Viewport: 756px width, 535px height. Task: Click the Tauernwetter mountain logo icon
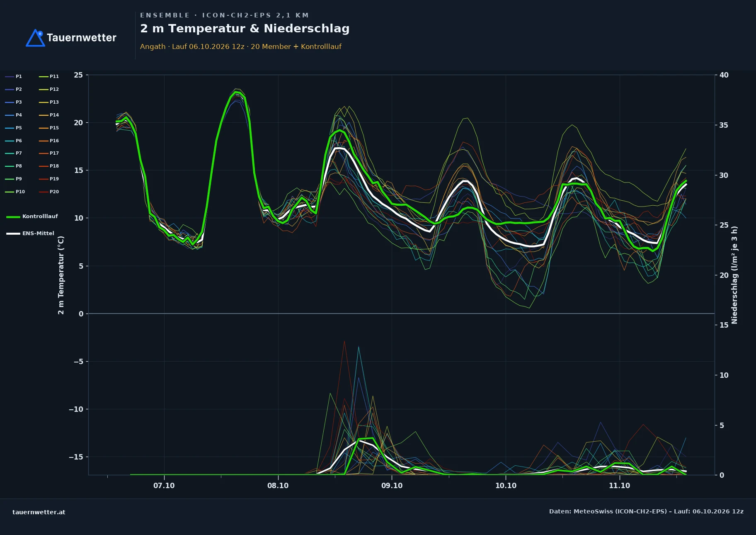[35, 38]
